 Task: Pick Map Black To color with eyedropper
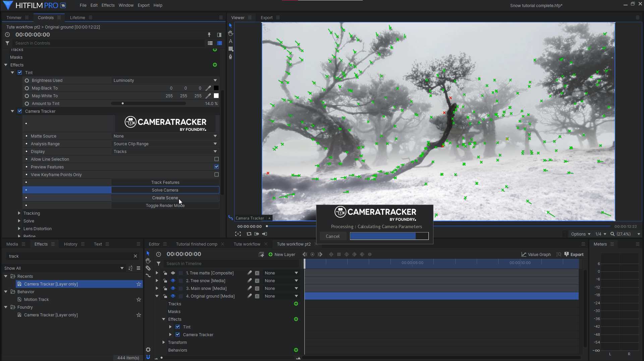tap(208, 88)
